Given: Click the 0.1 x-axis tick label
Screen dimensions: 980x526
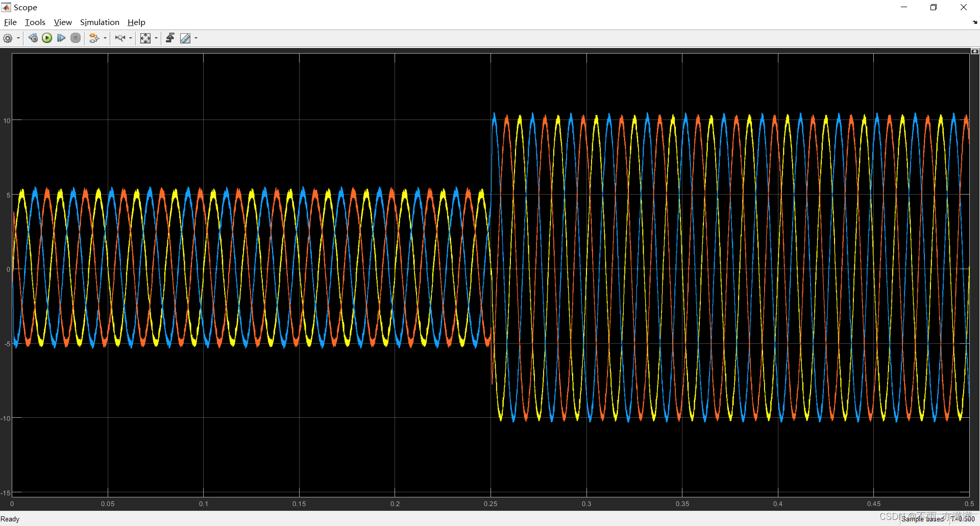Looking at the screenshot, I should coord(204,504).
